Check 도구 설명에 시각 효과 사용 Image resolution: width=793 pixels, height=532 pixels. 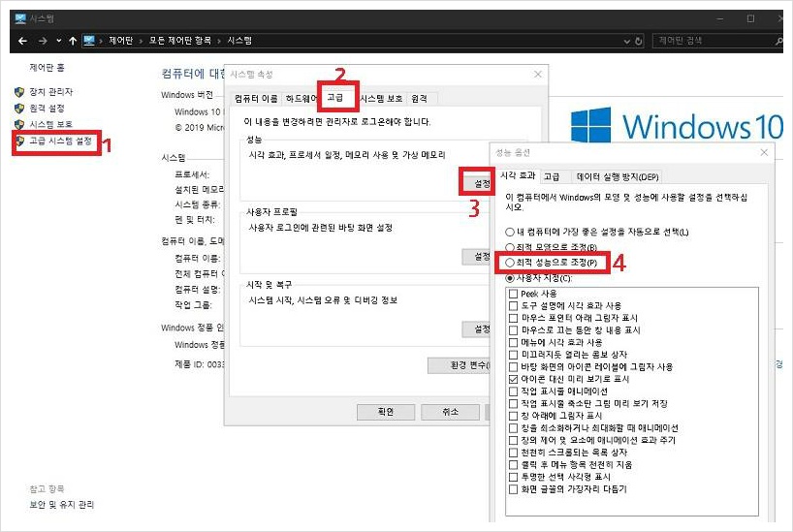[513, 306]
